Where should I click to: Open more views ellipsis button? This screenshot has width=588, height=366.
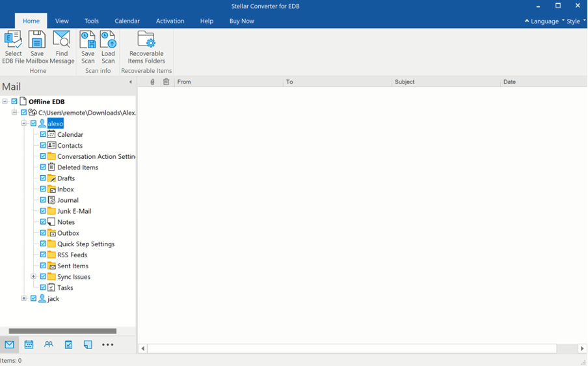(107, 345)
